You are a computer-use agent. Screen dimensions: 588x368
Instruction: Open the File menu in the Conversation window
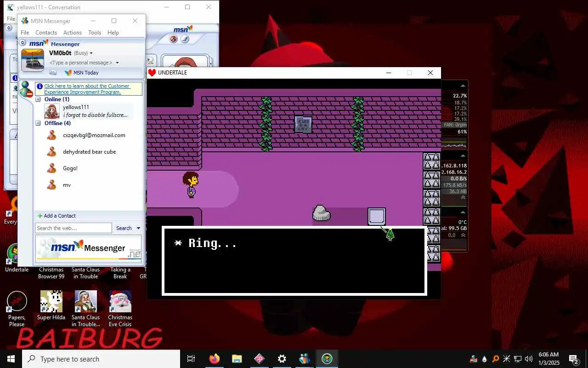click(x=11, y=19)
